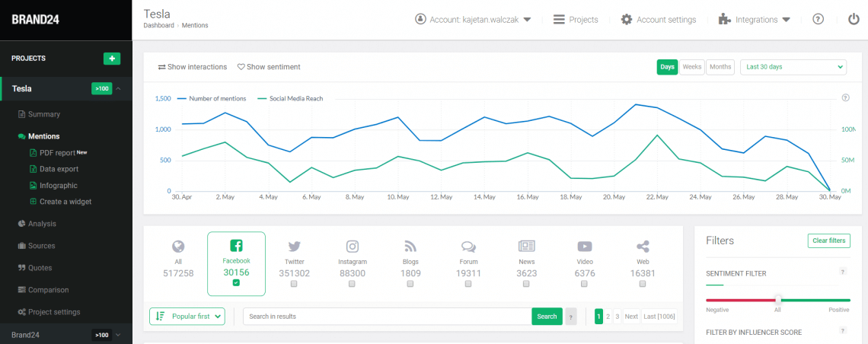Image resolution: width=868 pixels, height=344 pixels.
Task: Click Influencer Score filter help icon
Action: coord(843,331)
